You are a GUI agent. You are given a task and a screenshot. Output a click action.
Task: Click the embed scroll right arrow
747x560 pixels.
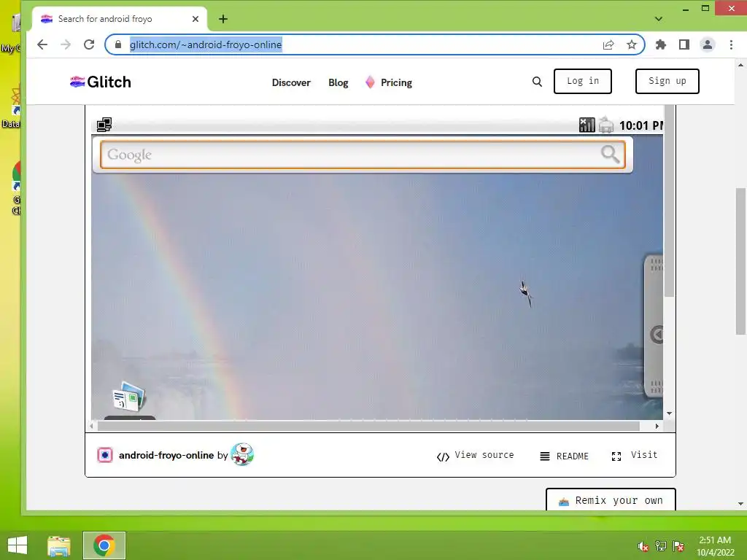657,426
